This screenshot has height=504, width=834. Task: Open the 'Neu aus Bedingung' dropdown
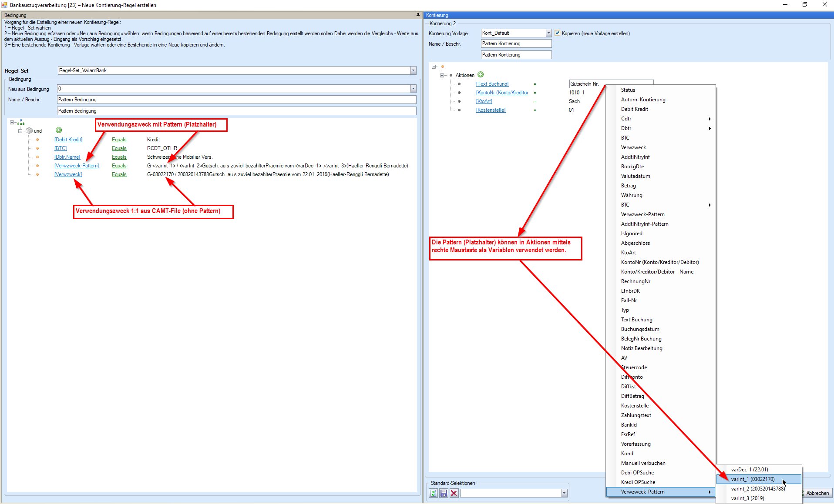click(413, 89)
